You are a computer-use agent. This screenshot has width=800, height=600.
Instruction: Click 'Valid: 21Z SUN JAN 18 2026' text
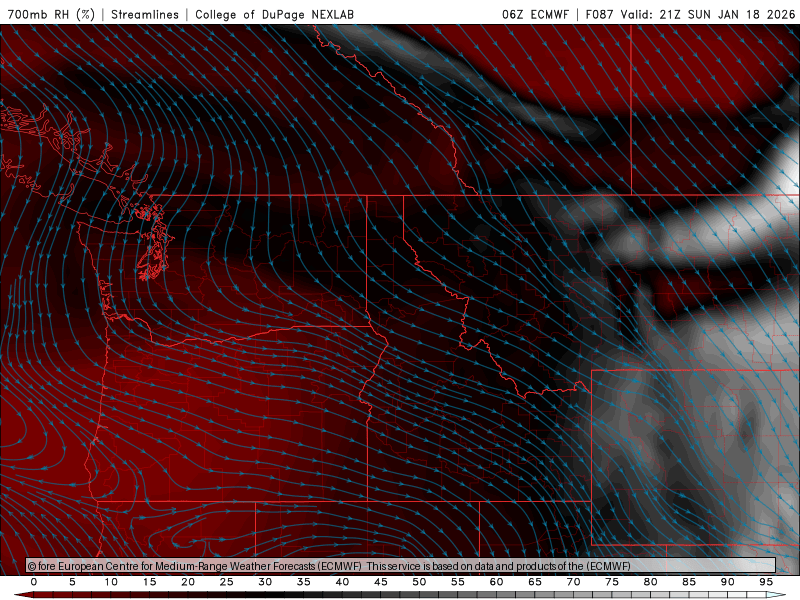[x=708, y=14]
